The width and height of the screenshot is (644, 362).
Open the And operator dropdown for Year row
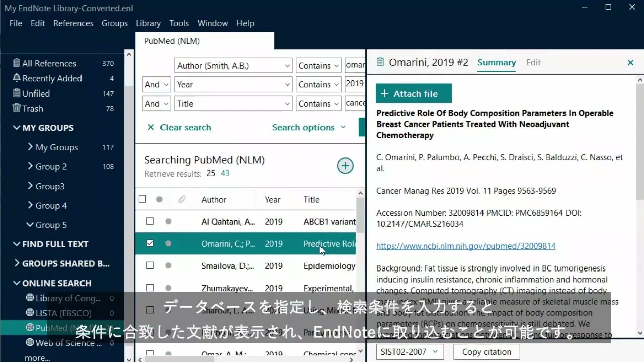156,84
